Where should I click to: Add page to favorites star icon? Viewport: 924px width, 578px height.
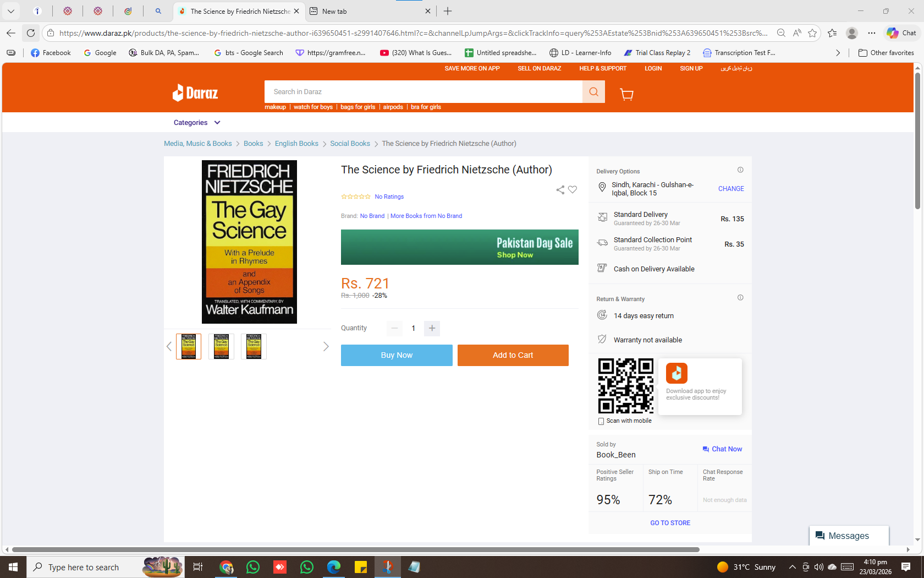pyautogui.click(x=812, y=33)
